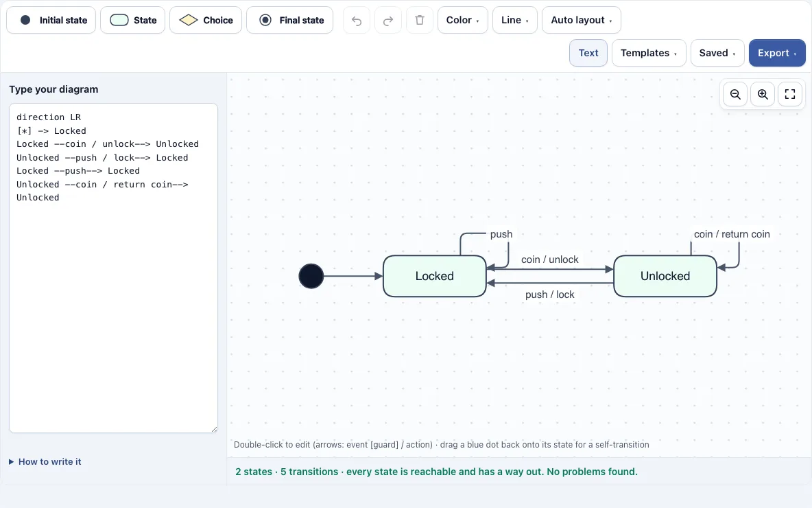Click the 'push / lock' transition label
This screenshot has width=812, height=508.
coord(549,295)
